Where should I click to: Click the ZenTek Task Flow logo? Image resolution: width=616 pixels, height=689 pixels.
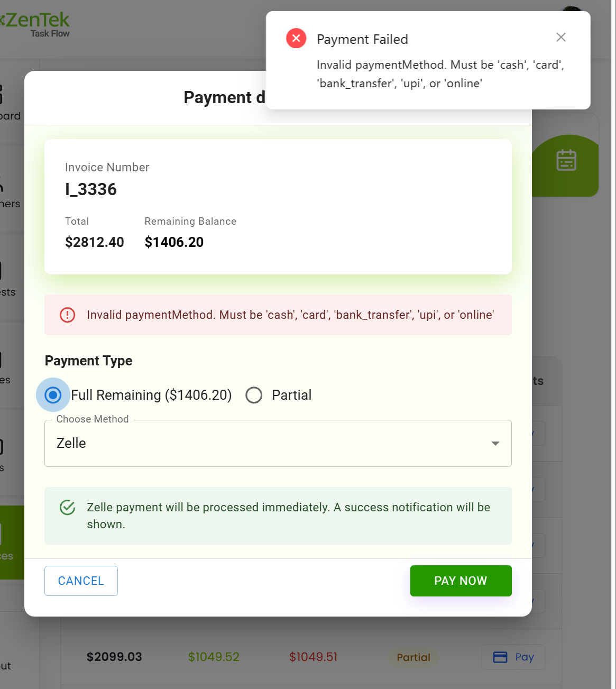37,25
